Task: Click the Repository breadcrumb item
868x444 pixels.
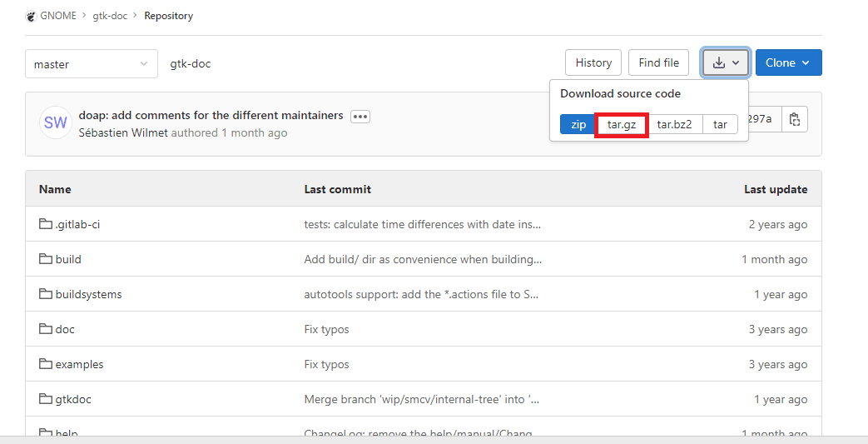Action: pos(168,16)
